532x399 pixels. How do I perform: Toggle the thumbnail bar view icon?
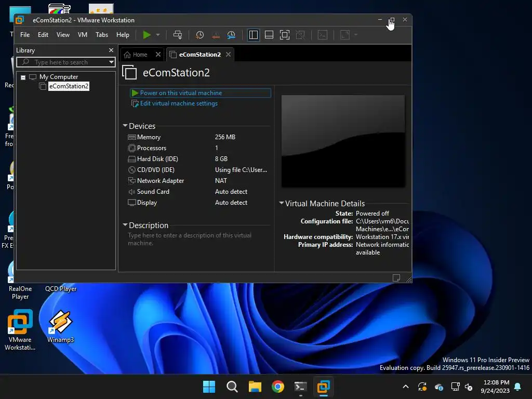[269, 35]
